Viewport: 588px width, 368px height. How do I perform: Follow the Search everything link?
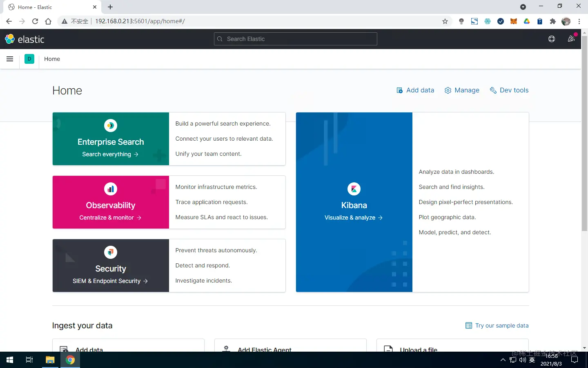click(110, 154)
